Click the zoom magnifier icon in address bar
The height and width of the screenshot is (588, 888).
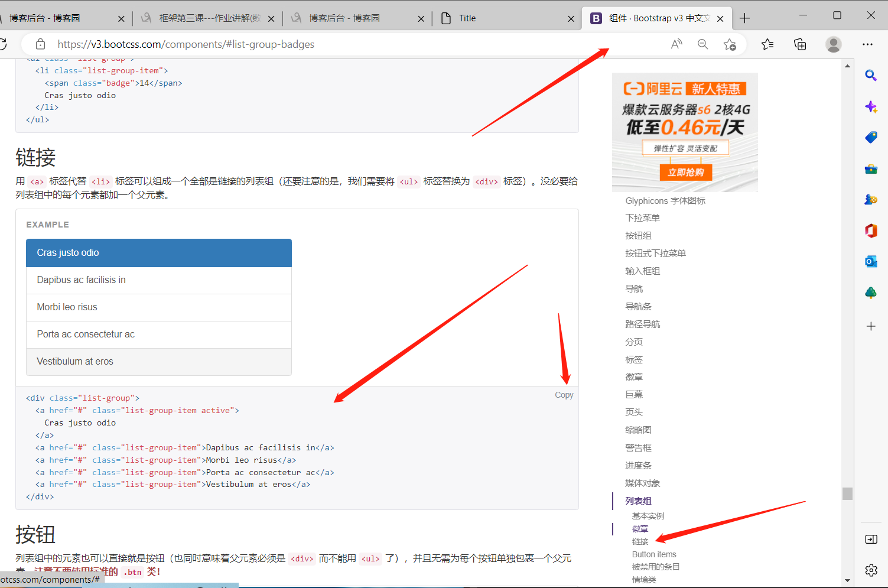click(702, 44)
